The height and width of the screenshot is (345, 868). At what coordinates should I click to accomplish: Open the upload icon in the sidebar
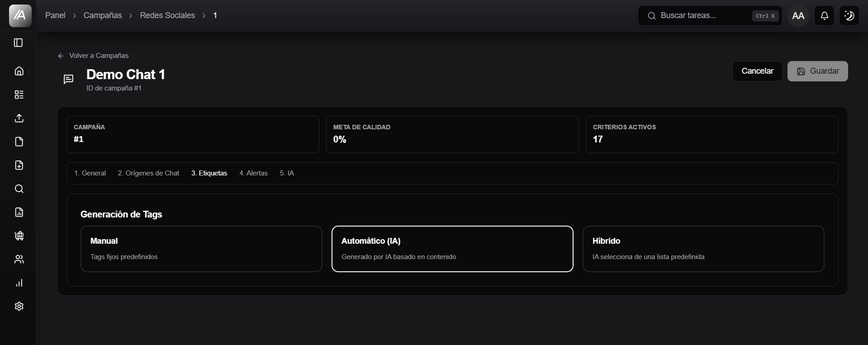point(19,118)
